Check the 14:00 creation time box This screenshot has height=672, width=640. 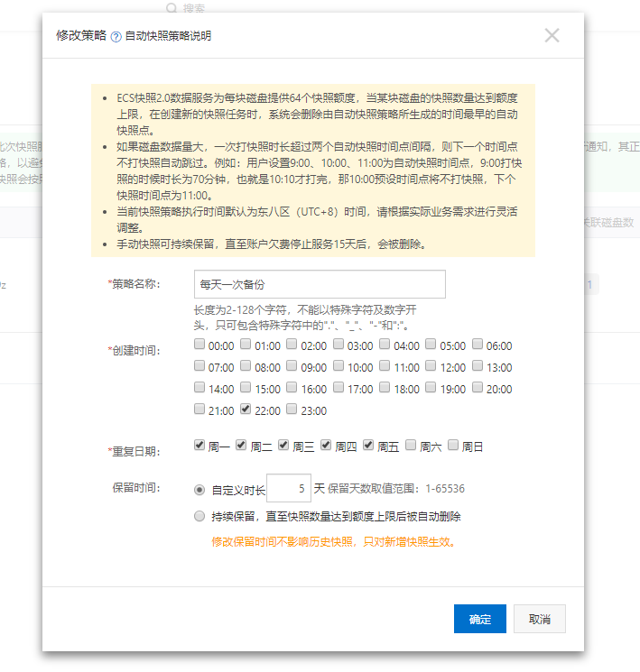tap(199, 387)
